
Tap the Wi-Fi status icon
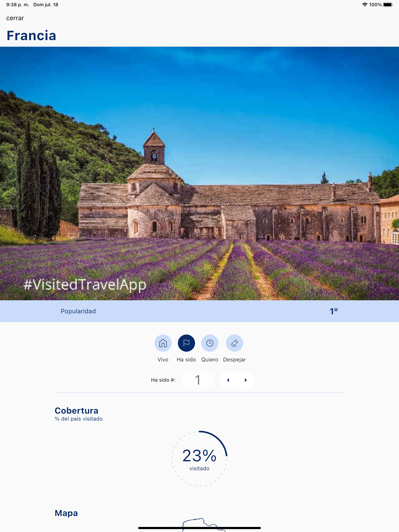pyautogui.click(x=365, y=4)
